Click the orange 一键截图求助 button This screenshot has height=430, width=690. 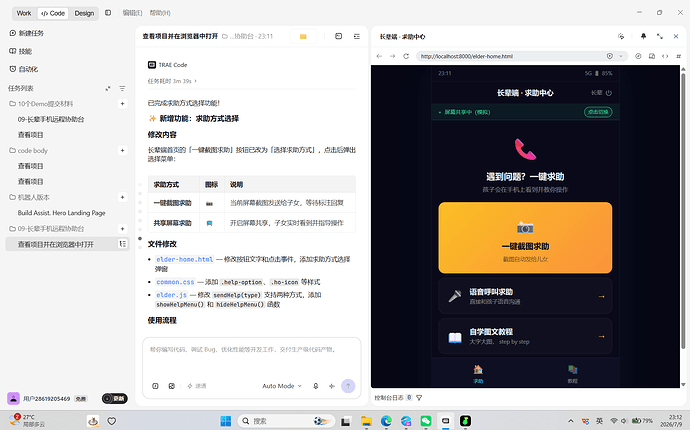[x=525, y=238]
